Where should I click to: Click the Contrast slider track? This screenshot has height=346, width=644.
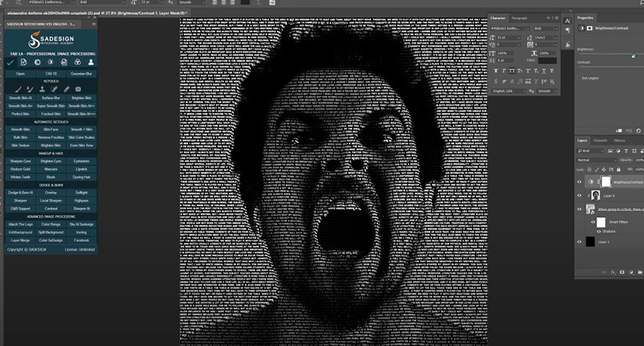610,67
